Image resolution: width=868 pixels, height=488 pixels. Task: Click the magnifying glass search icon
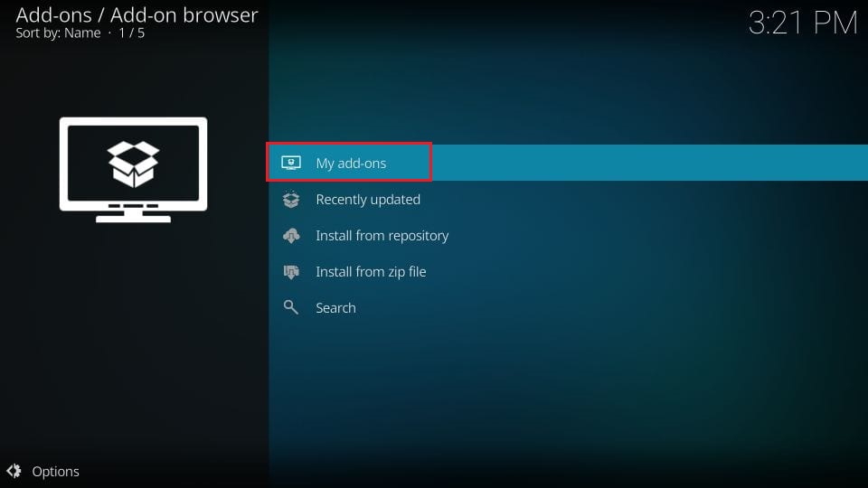pos(290,307)
